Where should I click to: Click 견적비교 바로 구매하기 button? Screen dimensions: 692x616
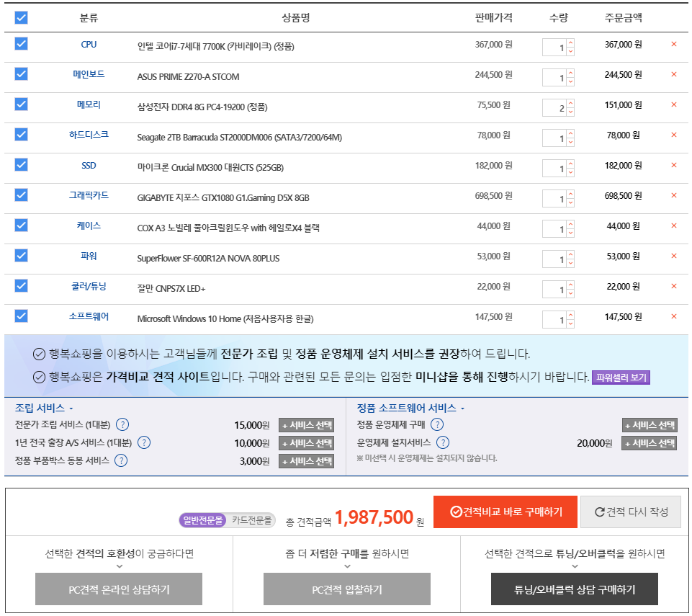(505, 512)
